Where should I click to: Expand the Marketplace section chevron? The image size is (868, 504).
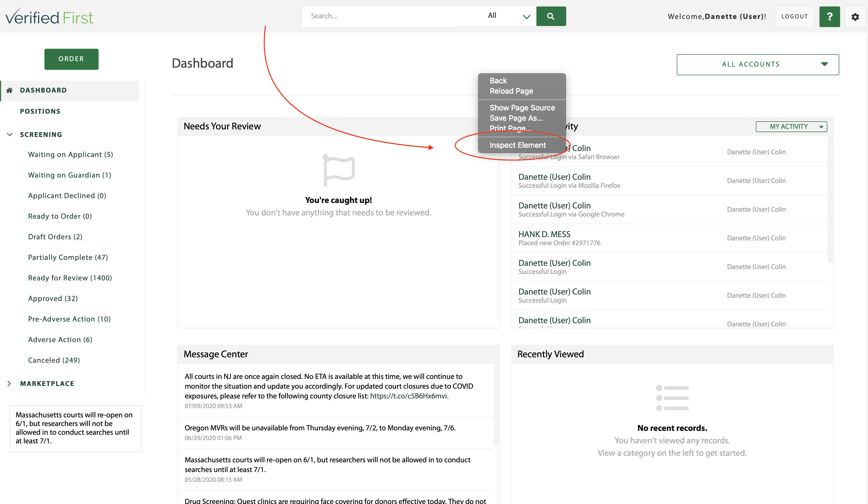(9, 384)
